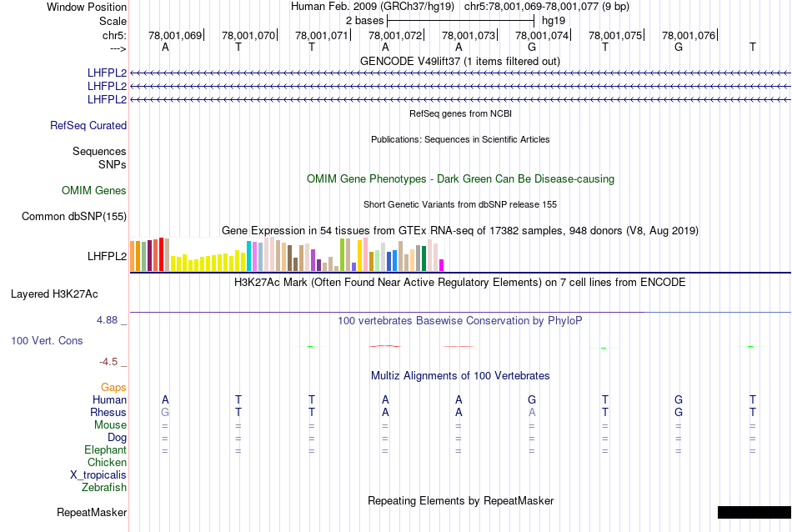Click the -4.5 PhyloP lower scale value
792x532 pixels.
[108, 361]
